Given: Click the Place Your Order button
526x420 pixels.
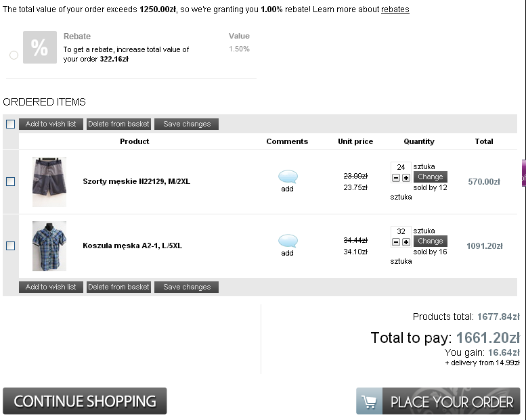Looking at the screenshot, I should click(x=438, y=401).
